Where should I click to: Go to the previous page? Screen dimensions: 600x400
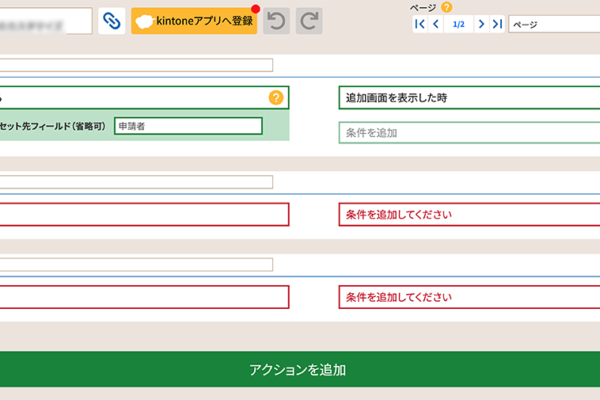point(436,24)
